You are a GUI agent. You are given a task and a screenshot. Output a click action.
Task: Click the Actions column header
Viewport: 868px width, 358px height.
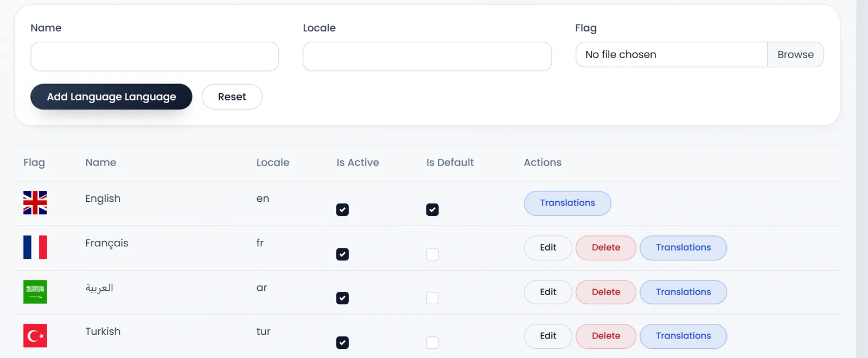pos(542,162)
